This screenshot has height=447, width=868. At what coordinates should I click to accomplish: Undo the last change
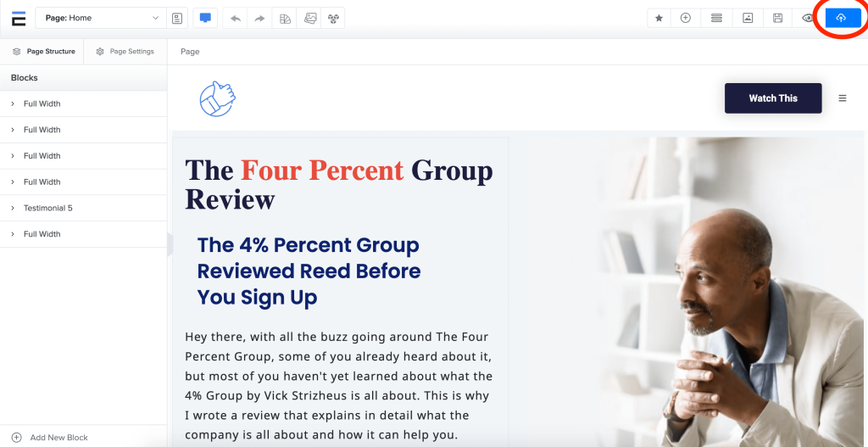pos(236,19)
